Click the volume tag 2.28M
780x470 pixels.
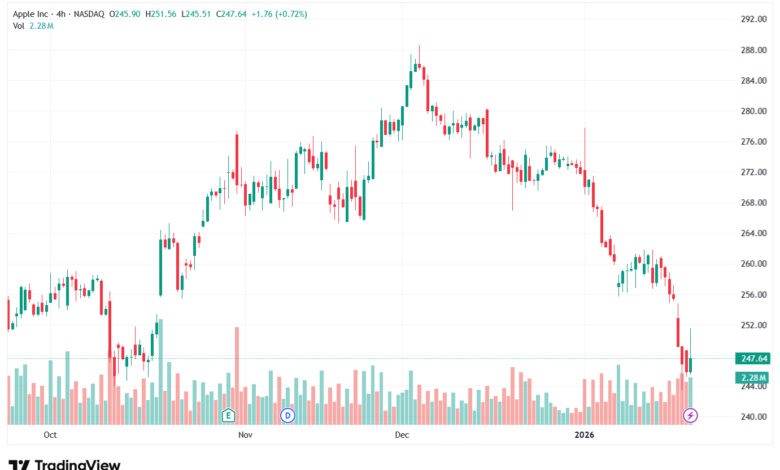753,377
